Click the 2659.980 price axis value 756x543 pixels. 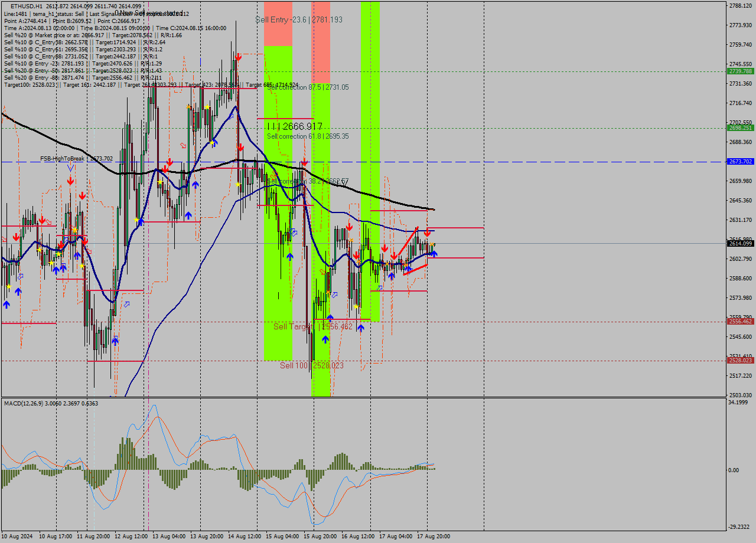pos(741,181)
